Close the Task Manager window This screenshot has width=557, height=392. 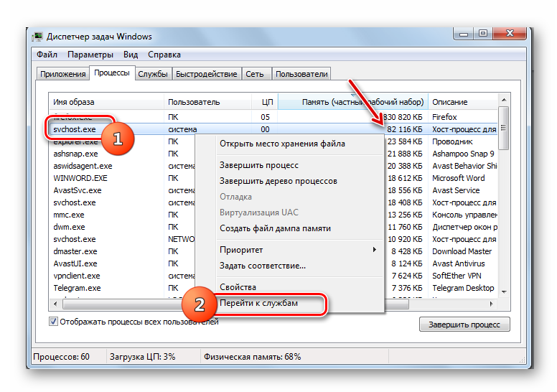coord(510,34)
